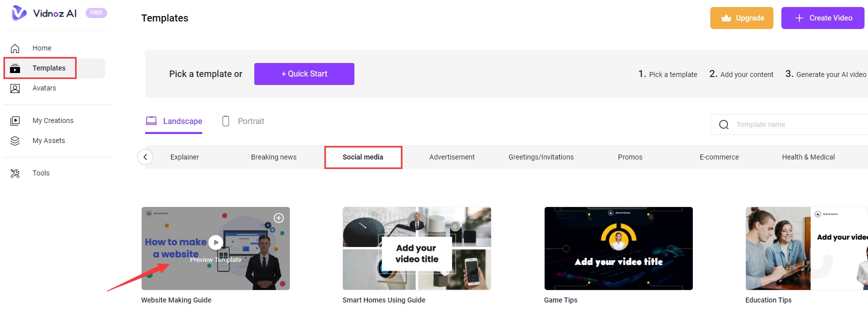Click the Vidnoz AI logo
868x312 pixels.
pyautogui.click(x=44, y=13)
